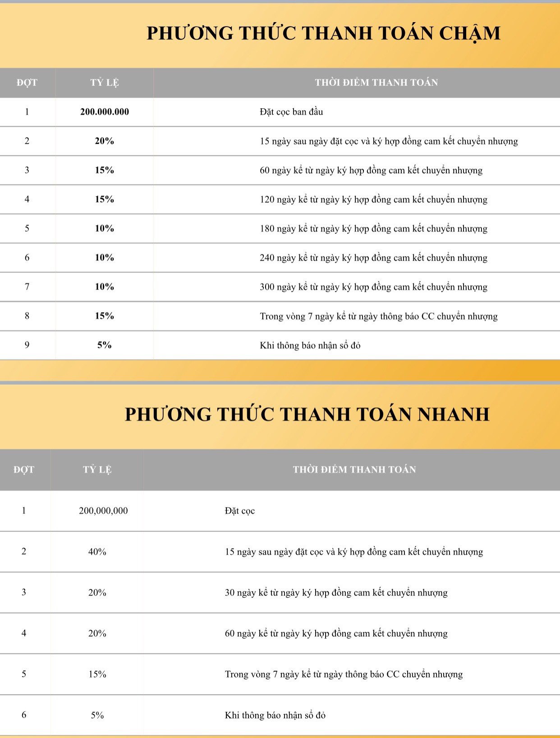560x738 pixels.
Task: Select the "240 ngày kể từ ngày ký" line
Action: click(373, 258)
